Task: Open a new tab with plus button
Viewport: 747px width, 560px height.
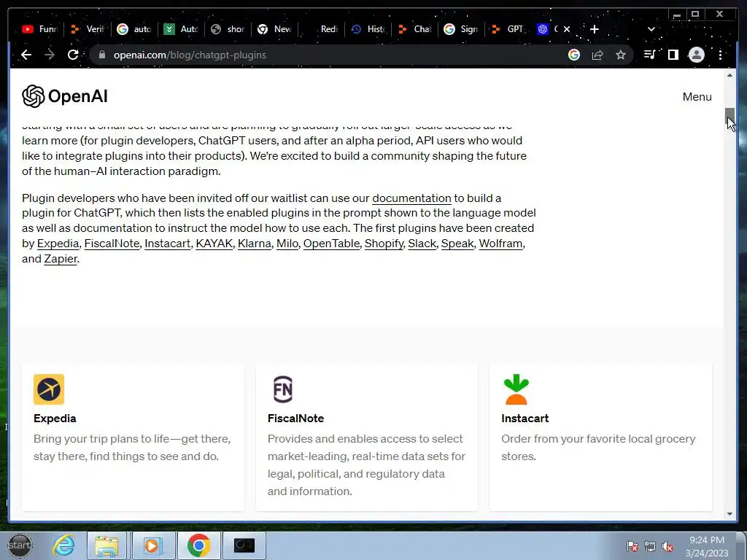Action: 594,29
